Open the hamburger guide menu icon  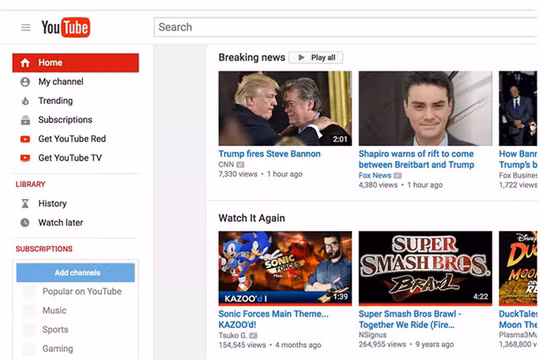(x=26, y=28)
